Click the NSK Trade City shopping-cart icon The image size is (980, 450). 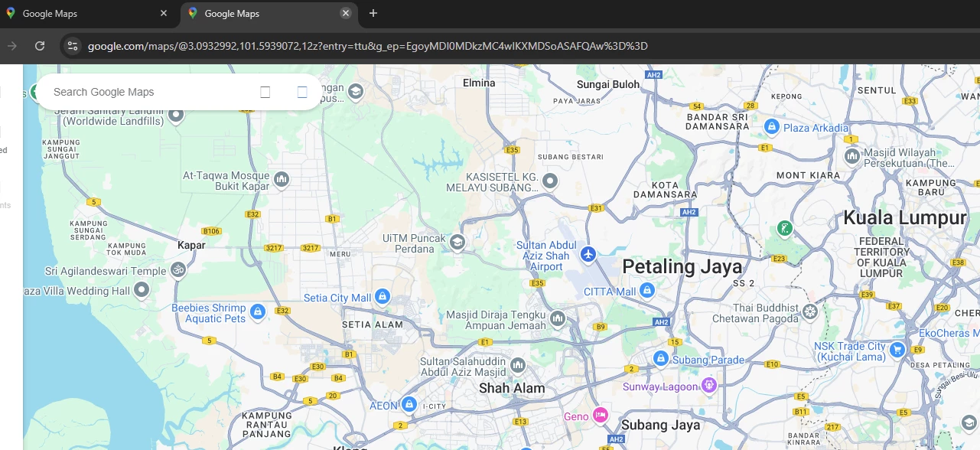tap(897, 351)
